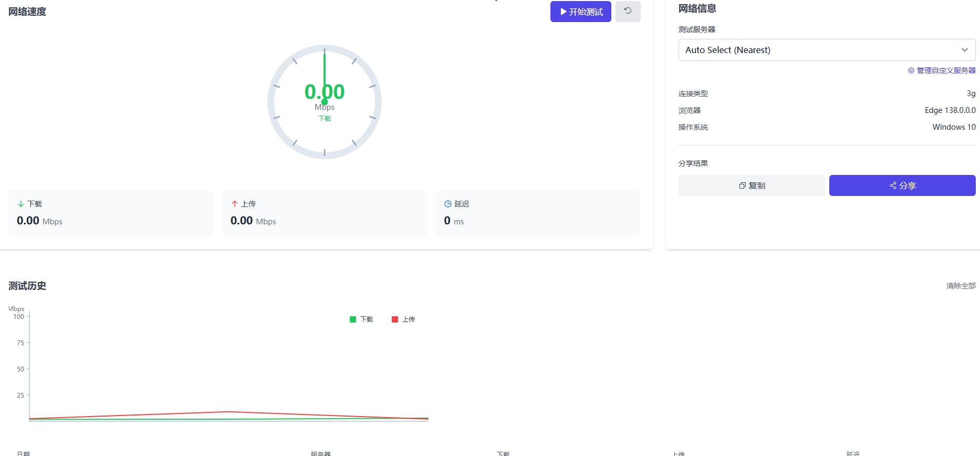Share results with the 分享 button
This screenshot has height=456, width=980.
(902, 185)
